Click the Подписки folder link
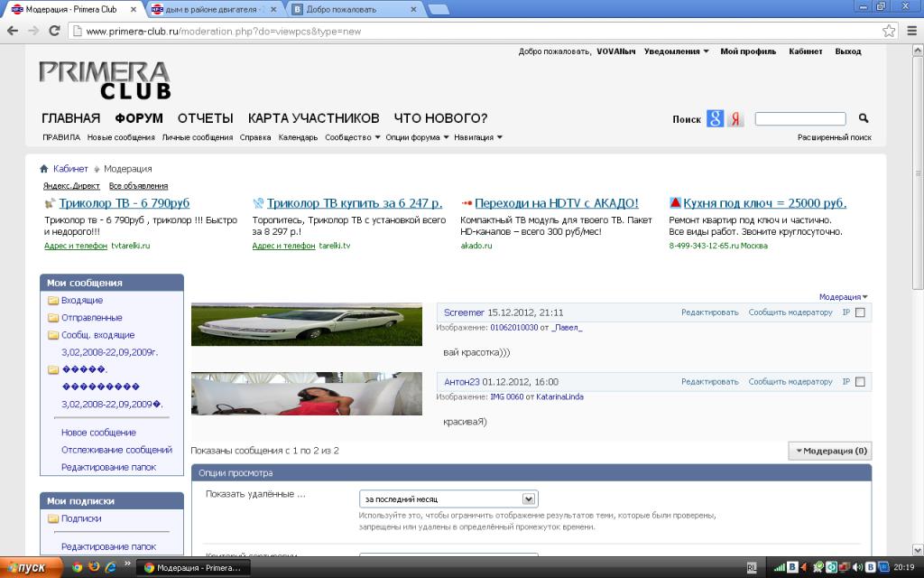 [81, 518]
